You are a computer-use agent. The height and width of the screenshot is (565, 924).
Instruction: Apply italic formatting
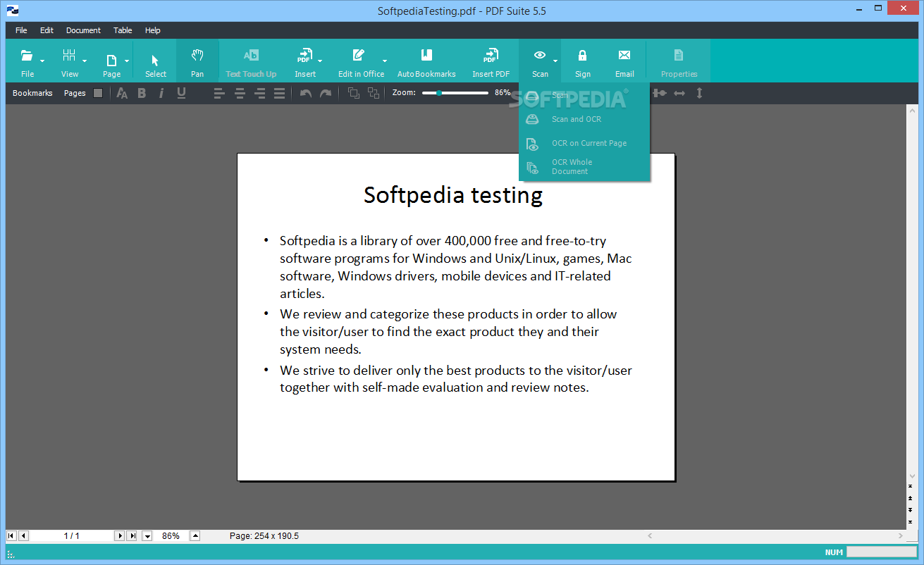click(161, 93)
